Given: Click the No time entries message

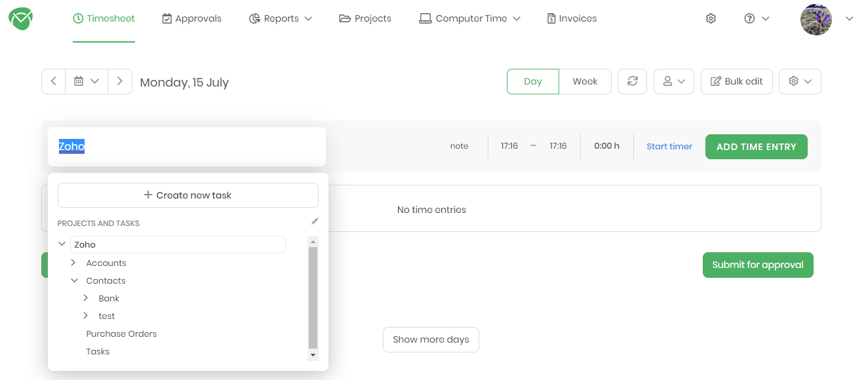Looking at the screenshot, I should [431, 210].
